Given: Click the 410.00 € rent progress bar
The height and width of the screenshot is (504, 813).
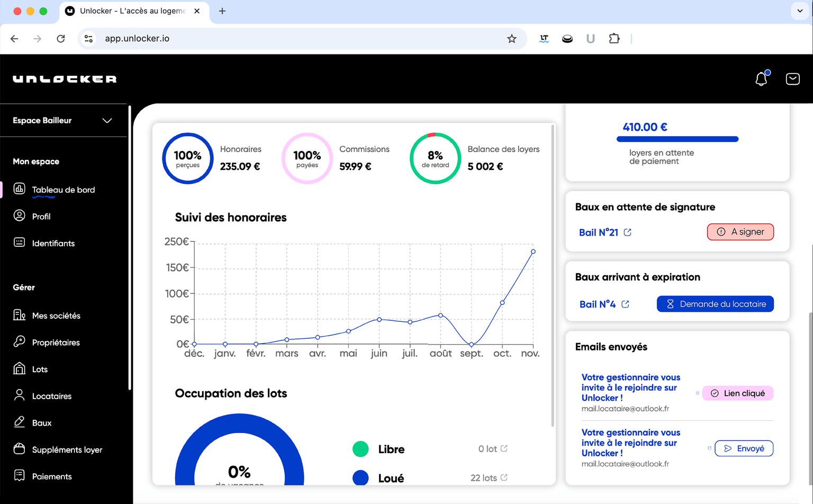Looking at the screenshot, I should pos(677,139).
